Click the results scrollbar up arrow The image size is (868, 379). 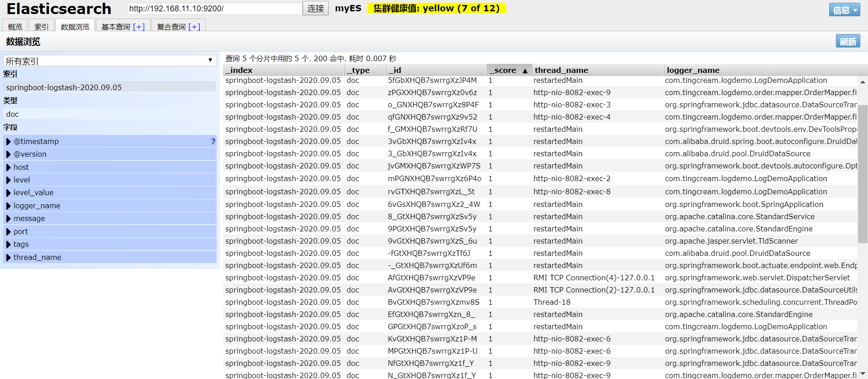(863, 82)
